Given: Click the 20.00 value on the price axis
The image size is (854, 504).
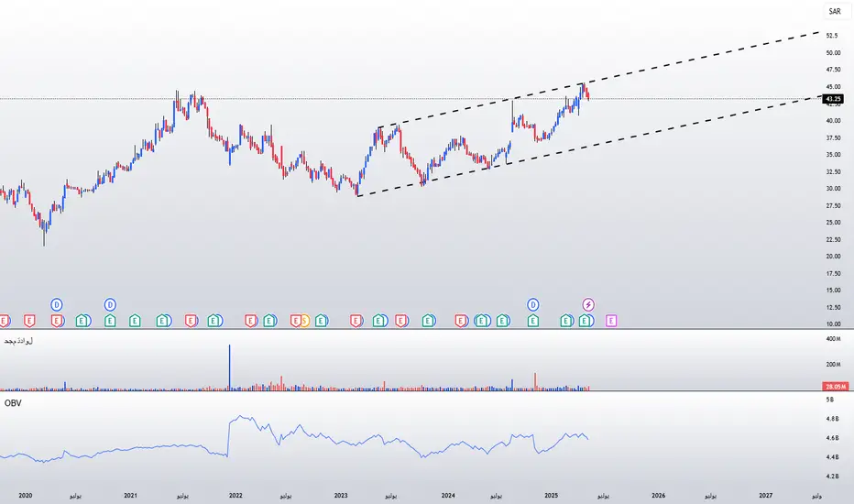Looking at the screenshot, I should [x=833, y=256].
